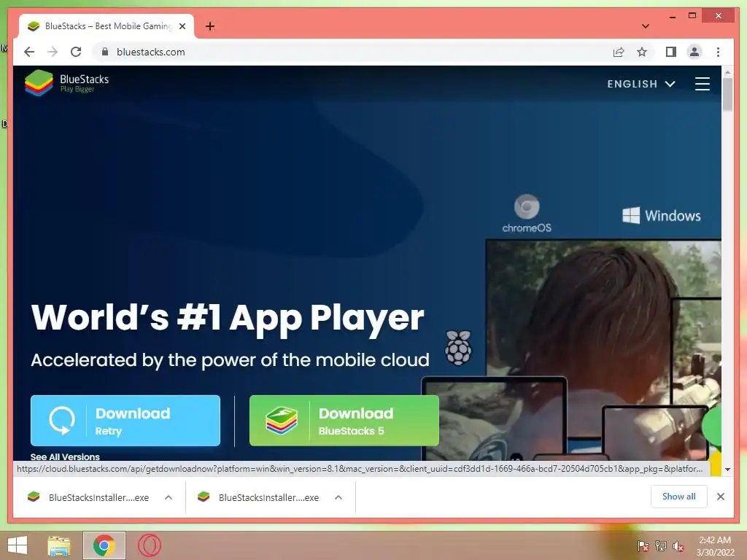This screenshot has height=560, width=747.
Task: Open Chrome three-dot menu
Action: (x=718, y=52)
